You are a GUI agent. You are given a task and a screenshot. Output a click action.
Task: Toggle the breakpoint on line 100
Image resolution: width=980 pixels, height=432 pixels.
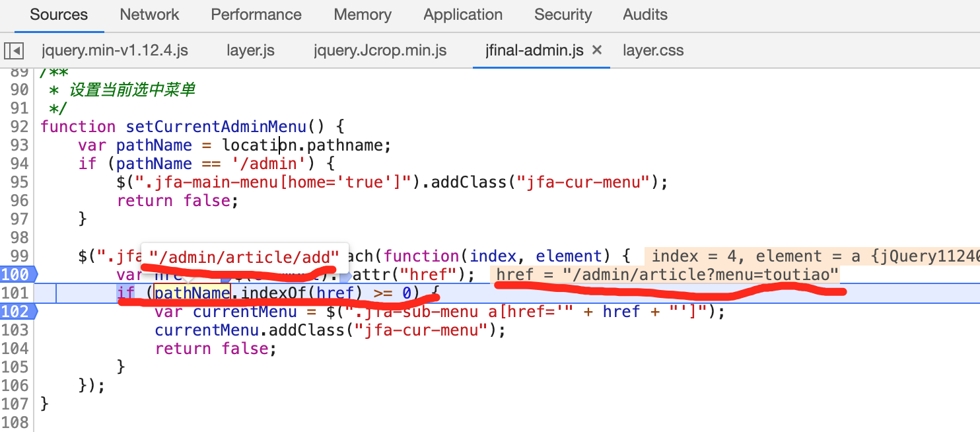pos(17,274)
